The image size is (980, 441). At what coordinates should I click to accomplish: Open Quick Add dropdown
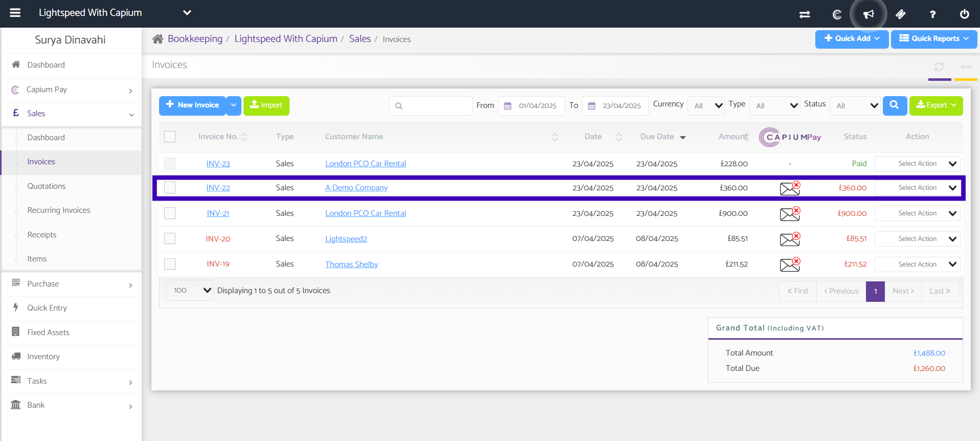(x=852, y=38)
